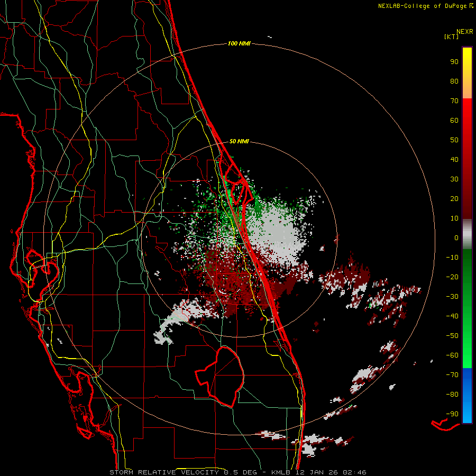476x476 pixels.
Task: Click the 02:46 timestamp
Action: tap(354, 472)
